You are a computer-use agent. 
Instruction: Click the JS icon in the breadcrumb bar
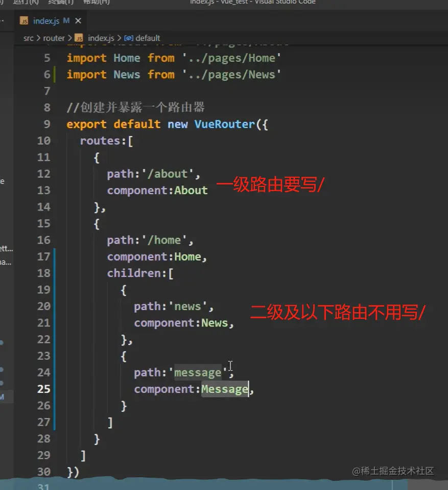[79, 38]
